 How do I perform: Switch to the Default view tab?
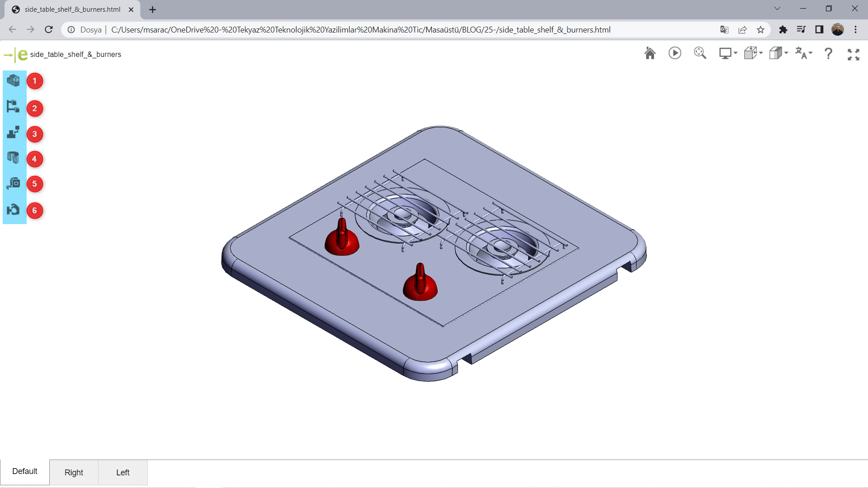point(25,471)
